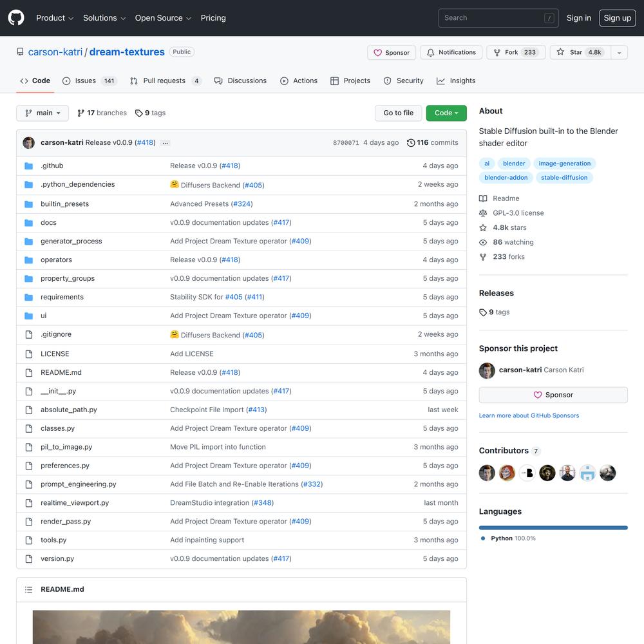The width and height of the screenshot is (644, 644).
Task: Click the Sign up button
Action: 618,18
